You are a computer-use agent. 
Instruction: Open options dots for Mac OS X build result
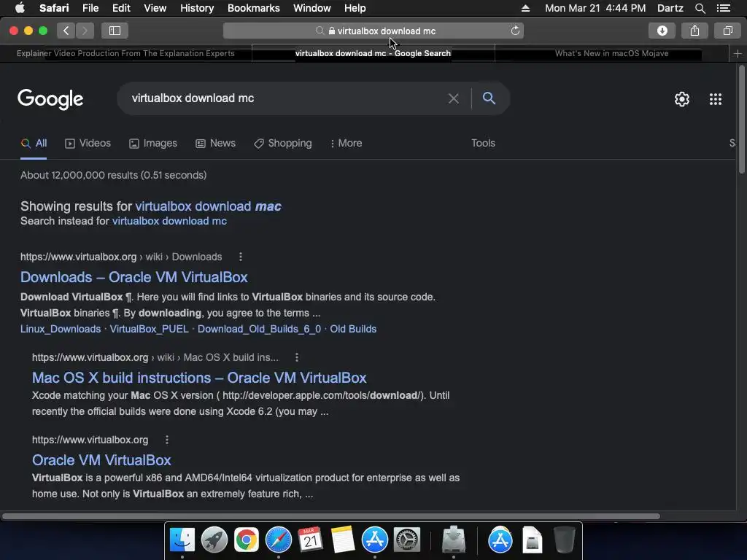tap(297, 357)
